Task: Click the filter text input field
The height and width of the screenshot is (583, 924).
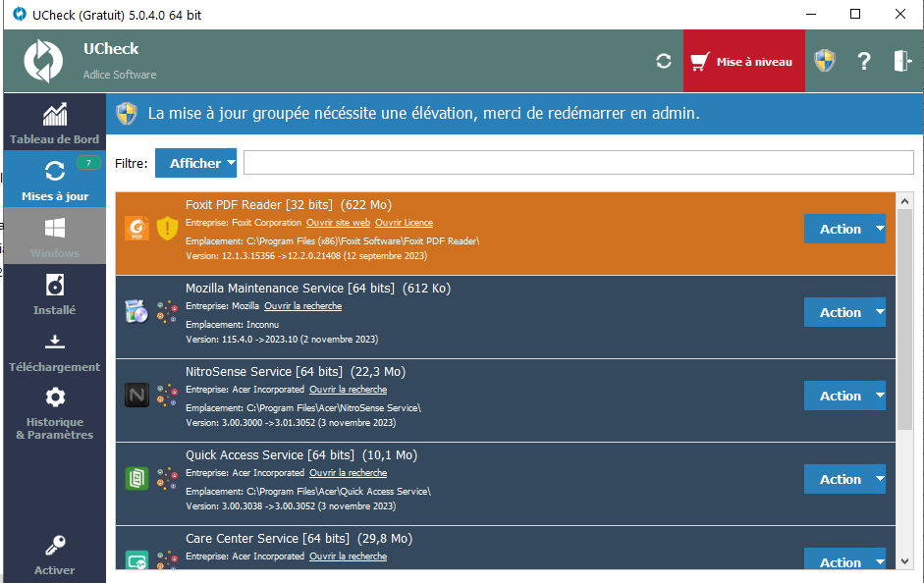Action: (578, 163)
